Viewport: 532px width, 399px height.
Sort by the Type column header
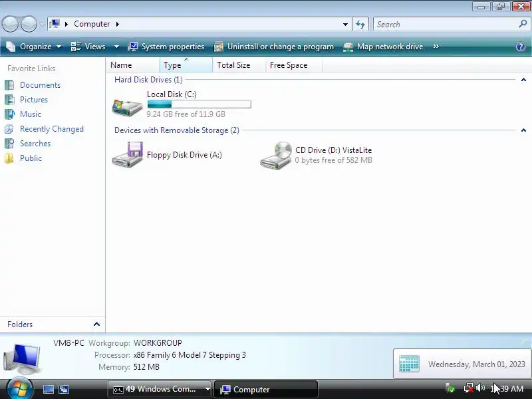pos(186,65)
